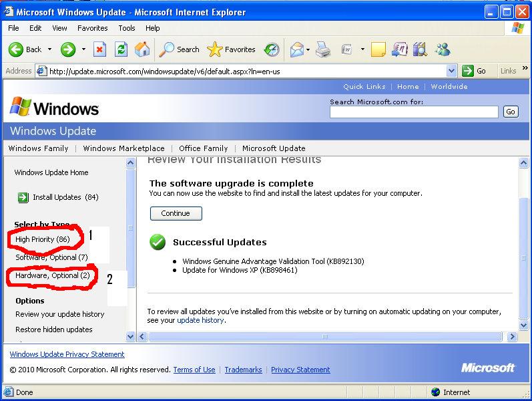Open the update history link
The width and height of the screenshot is (532, 401).
pyautogui.click(x=200, y=320)
